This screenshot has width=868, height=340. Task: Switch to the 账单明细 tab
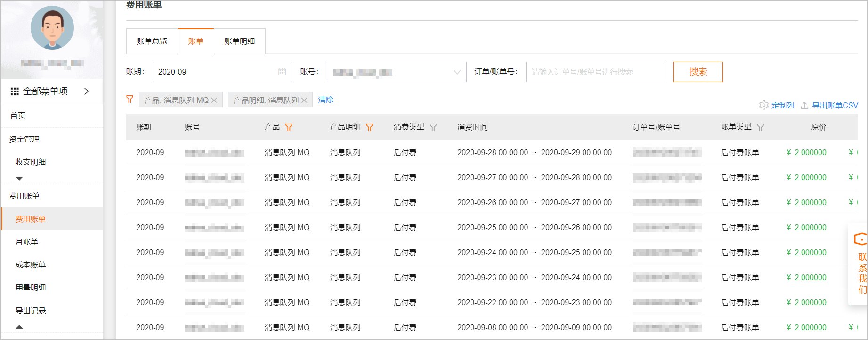click(240, 41)
